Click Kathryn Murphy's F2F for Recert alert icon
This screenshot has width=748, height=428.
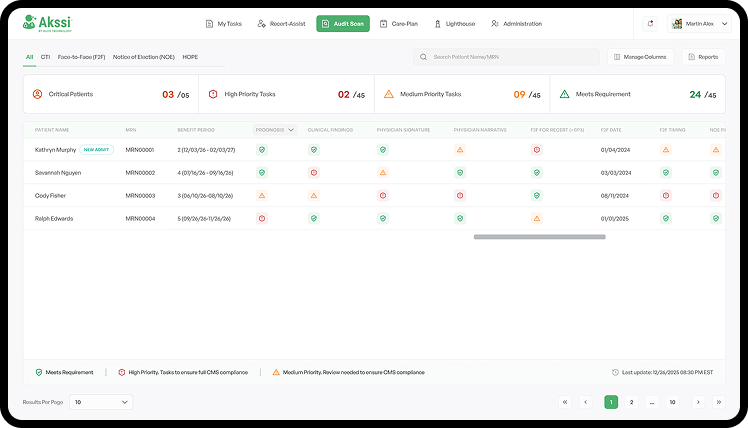coord(537,150)
